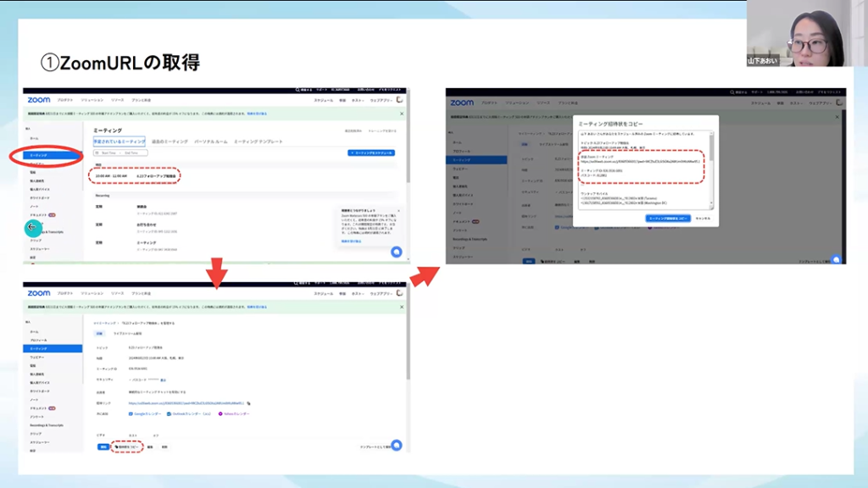Click the blue ミーティング招待状をコピー dialog button

(668, 219)
